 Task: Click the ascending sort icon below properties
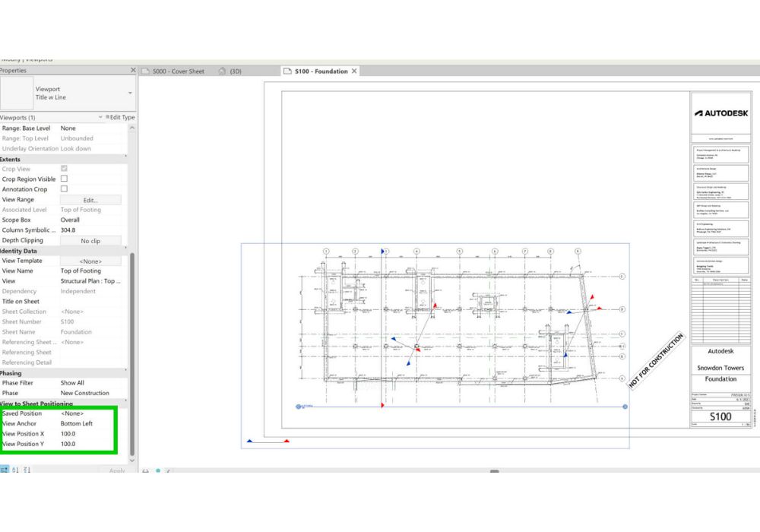(x=16, y=471)
